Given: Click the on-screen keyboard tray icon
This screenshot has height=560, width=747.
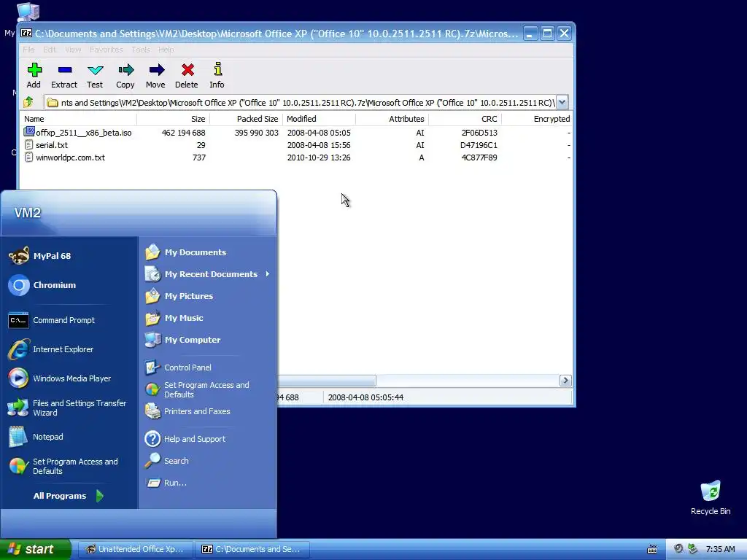Looking at the screenshot, I should [x=652, y=550].
